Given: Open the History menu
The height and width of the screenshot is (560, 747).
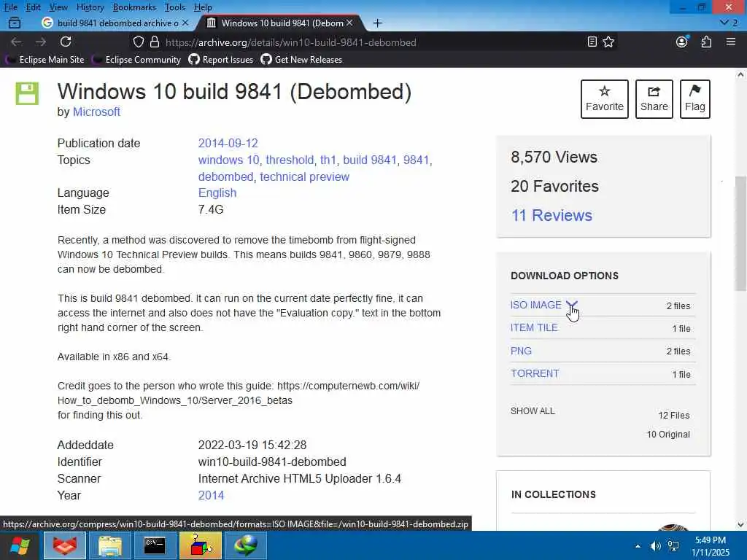Looking at the screenshot, I should 90,7.
